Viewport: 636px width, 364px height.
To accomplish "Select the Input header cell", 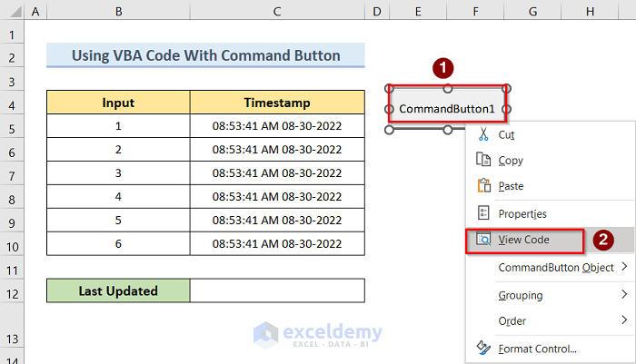I will click(118, 103).
